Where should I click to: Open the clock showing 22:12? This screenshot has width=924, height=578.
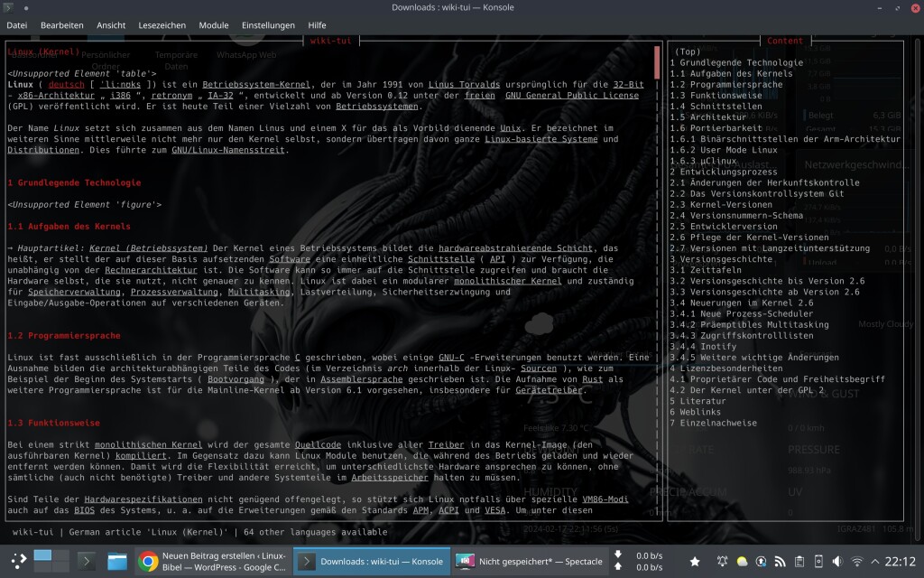click(x=900, y=562)
